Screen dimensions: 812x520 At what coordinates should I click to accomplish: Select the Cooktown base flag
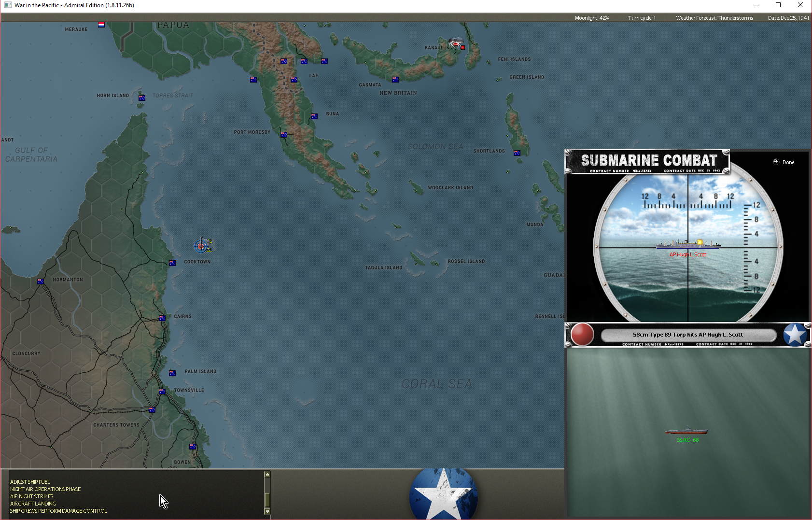172,263
